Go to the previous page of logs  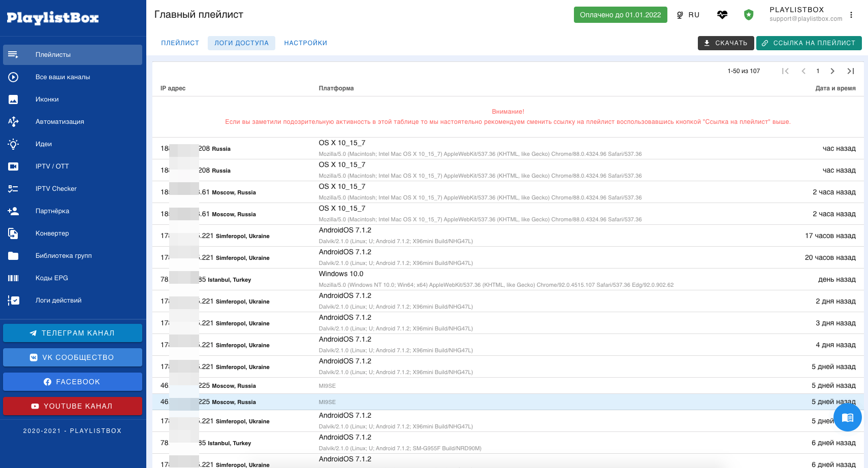[803, 71]
